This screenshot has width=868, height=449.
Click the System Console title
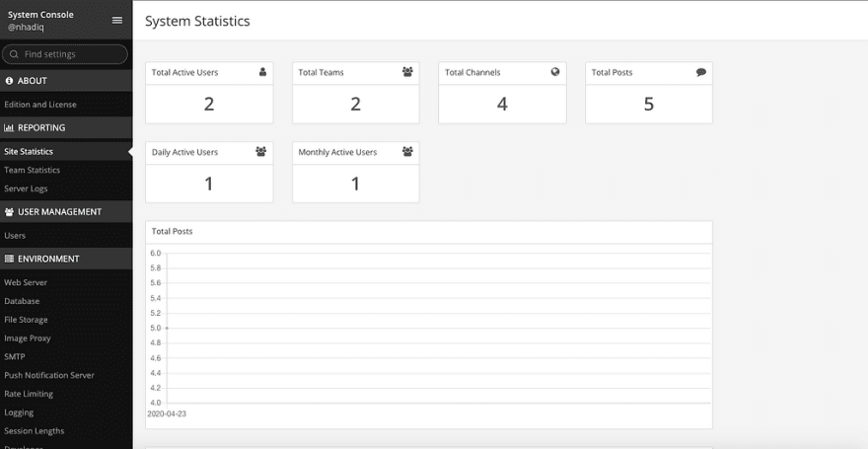[x=40, y=15]
